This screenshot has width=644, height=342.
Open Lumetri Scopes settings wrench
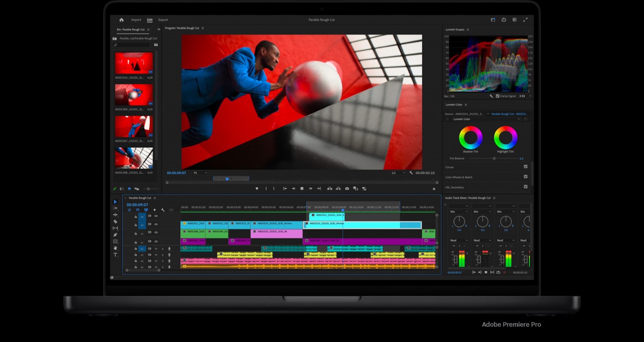[491, 96]
